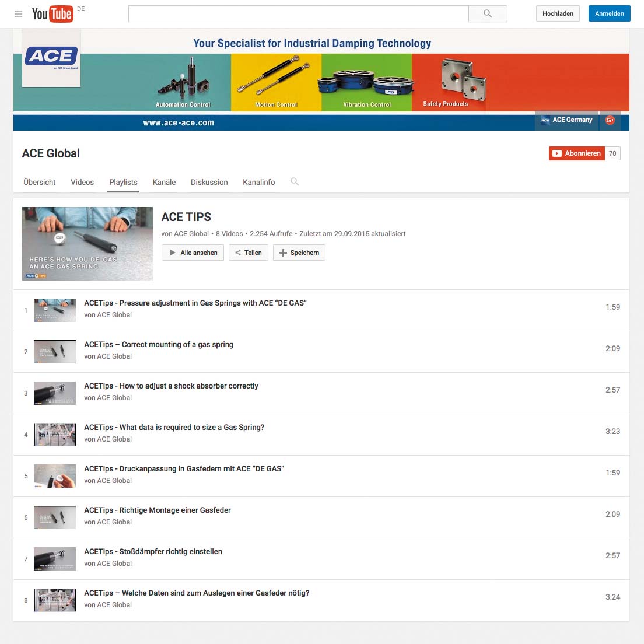
Task: Click the Speichern save button
Action: click(299, 253)
